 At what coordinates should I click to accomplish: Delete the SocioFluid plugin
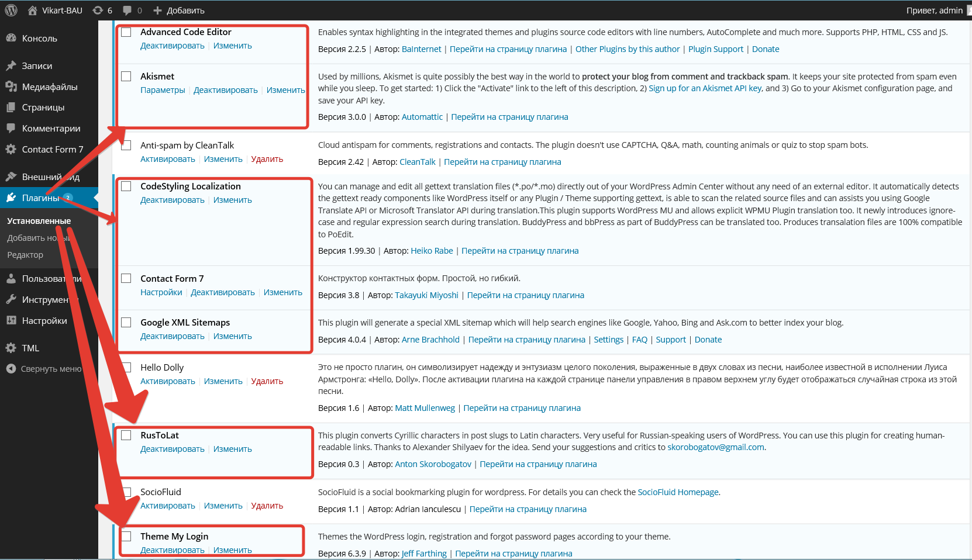click(x=267, y=506)
